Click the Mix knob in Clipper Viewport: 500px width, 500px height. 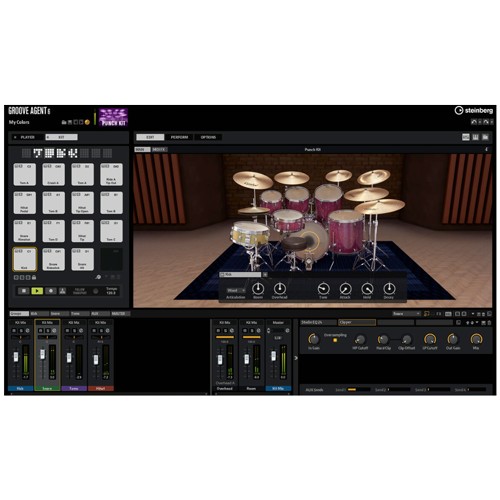476,339
